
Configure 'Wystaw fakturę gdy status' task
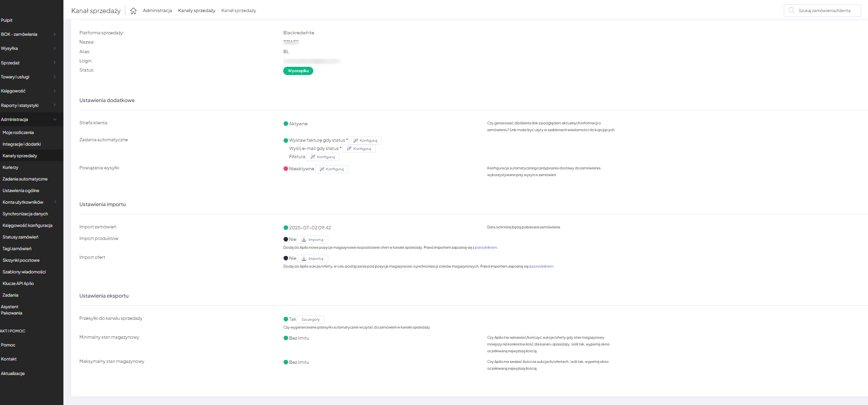[x=365, y=141]
